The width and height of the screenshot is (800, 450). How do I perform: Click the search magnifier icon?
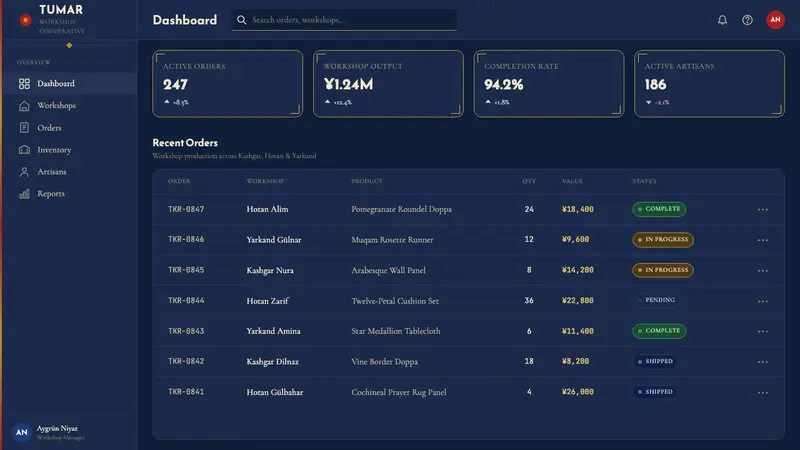[x=242, y=20]
